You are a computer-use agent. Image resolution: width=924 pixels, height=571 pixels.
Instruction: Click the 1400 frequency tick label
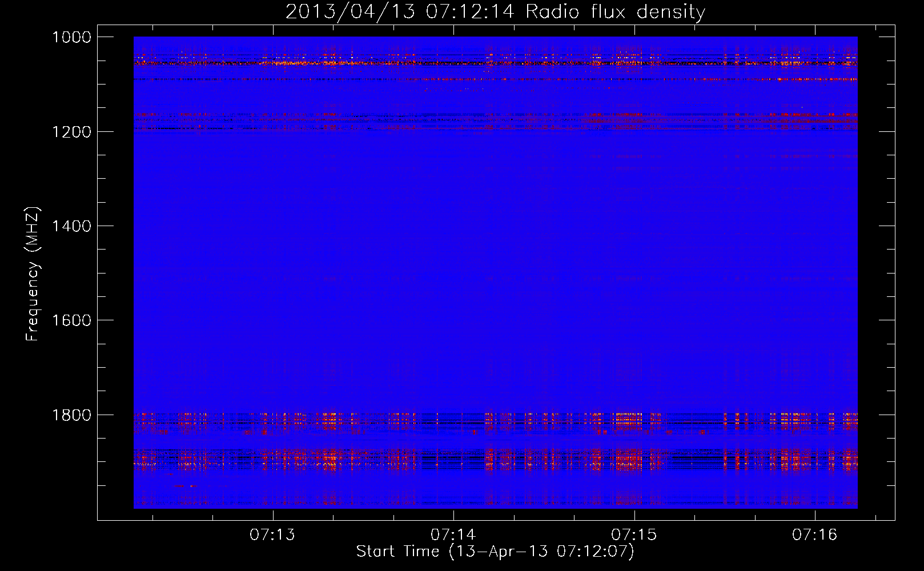coord(71,226)
